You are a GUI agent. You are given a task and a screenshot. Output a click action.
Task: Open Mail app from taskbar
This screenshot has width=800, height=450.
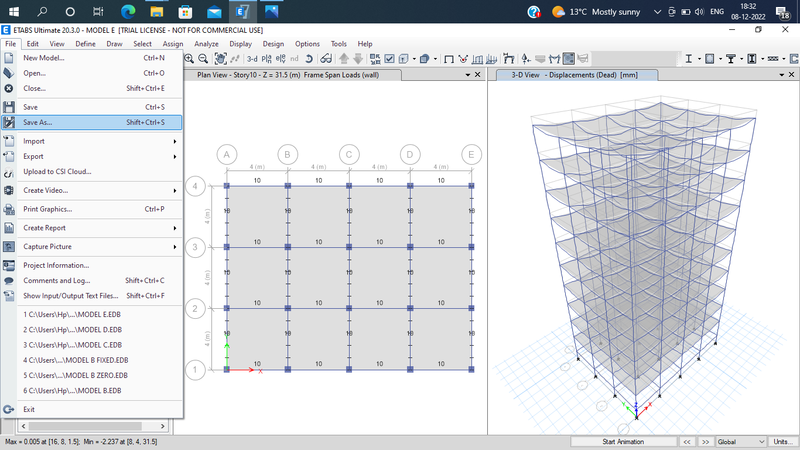click(214, 11)
